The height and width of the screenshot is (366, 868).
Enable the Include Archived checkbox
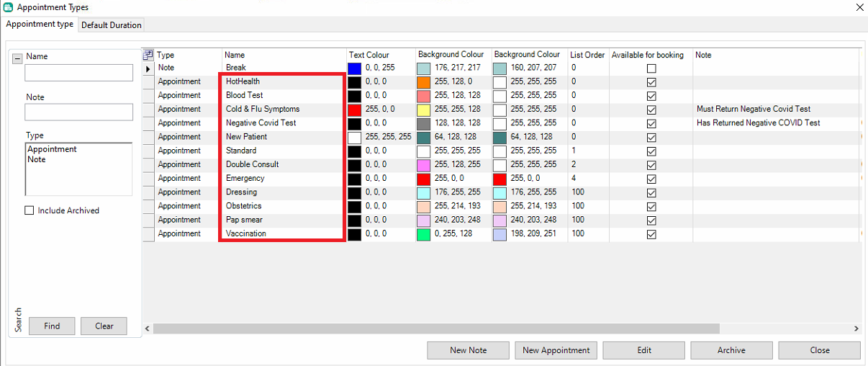tap(30, 211)
